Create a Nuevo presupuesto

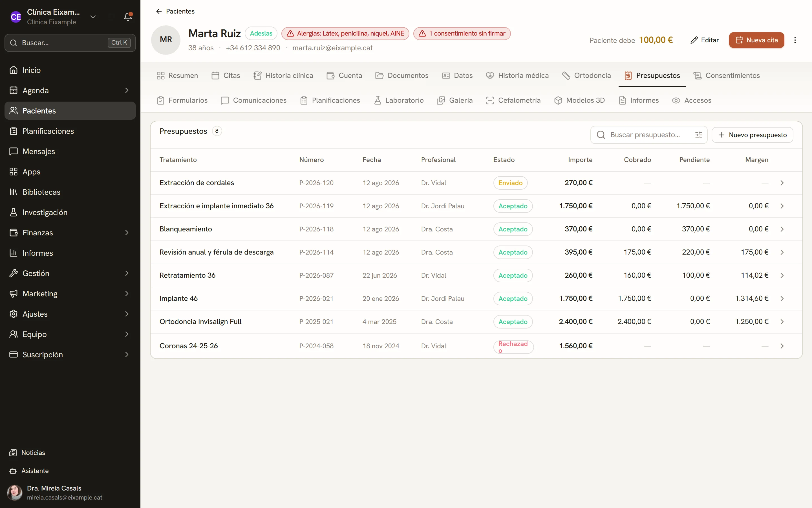tap(752, 135)
